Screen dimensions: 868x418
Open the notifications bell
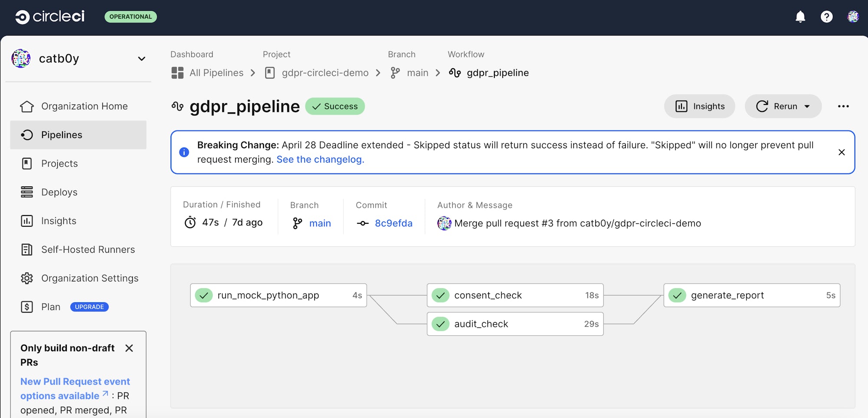point(801,17)
